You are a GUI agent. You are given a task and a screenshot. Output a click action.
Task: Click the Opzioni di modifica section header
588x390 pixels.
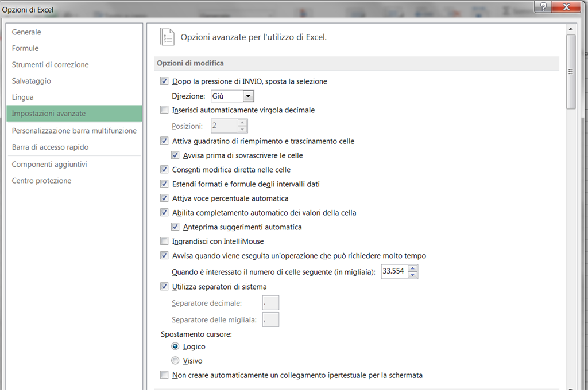357,63
